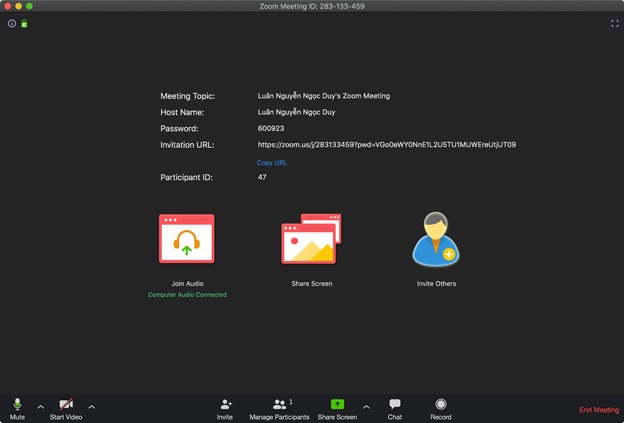Click Invite in the bottom toolbar
The width and height of the screenshot is (624, 423).
pos(225,408)
